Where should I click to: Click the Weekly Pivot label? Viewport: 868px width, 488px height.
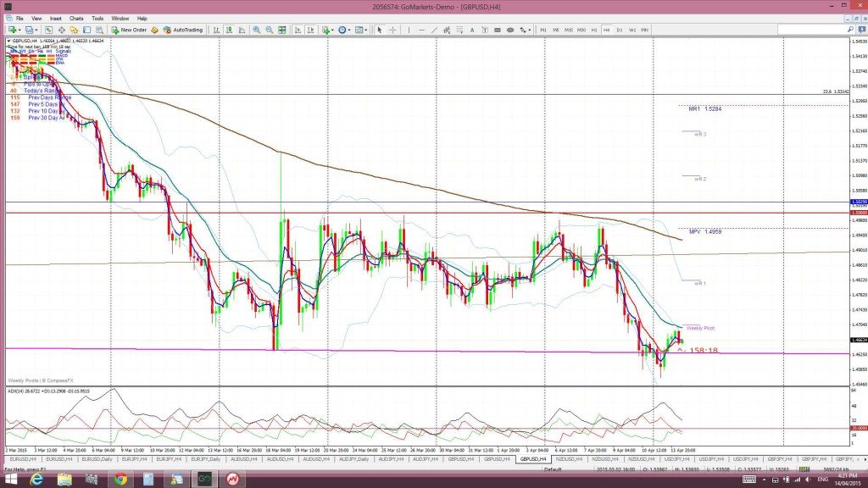tap(700, 328)
